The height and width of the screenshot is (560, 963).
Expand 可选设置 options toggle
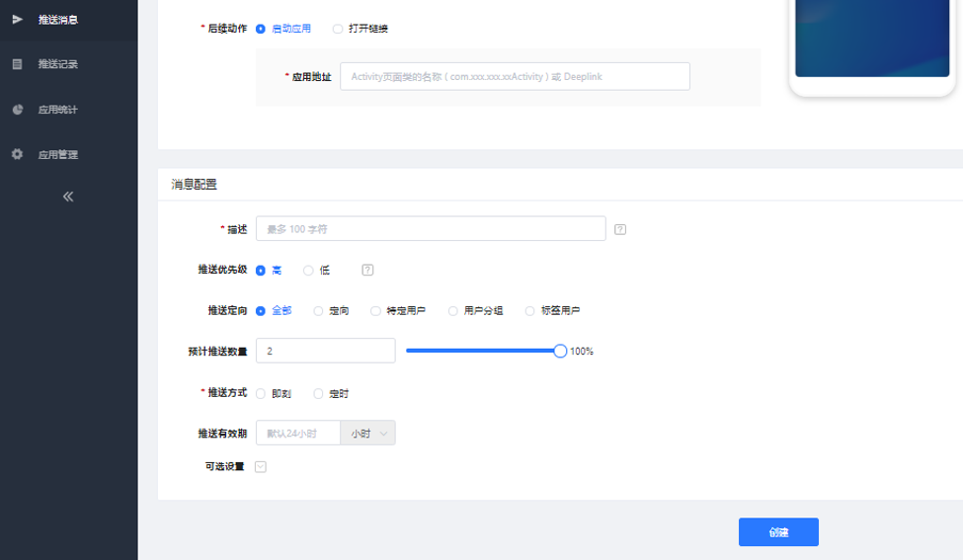(x=261, y=466)
